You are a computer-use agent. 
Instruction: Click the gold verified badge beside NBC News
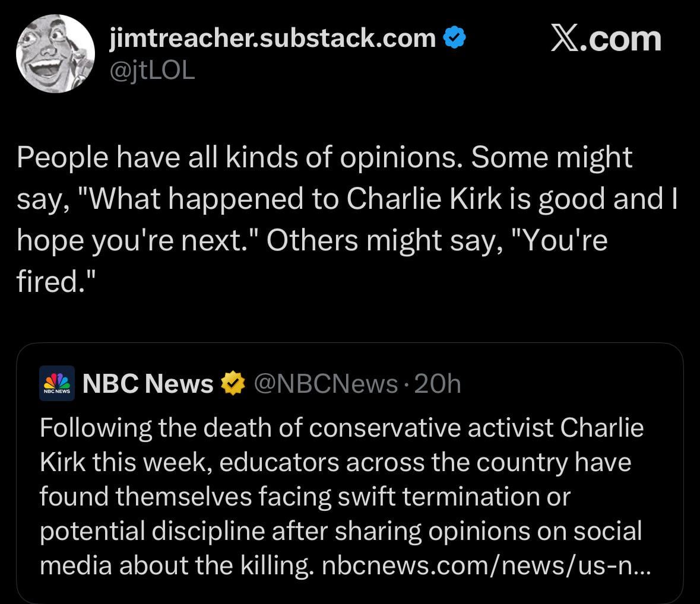233,383
